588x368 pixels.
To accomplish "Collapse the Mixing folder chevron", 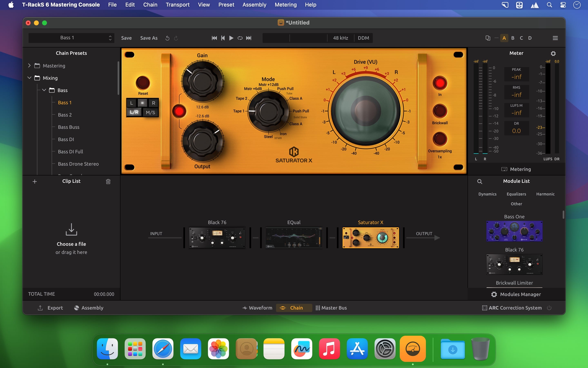I will click(29, 78).
